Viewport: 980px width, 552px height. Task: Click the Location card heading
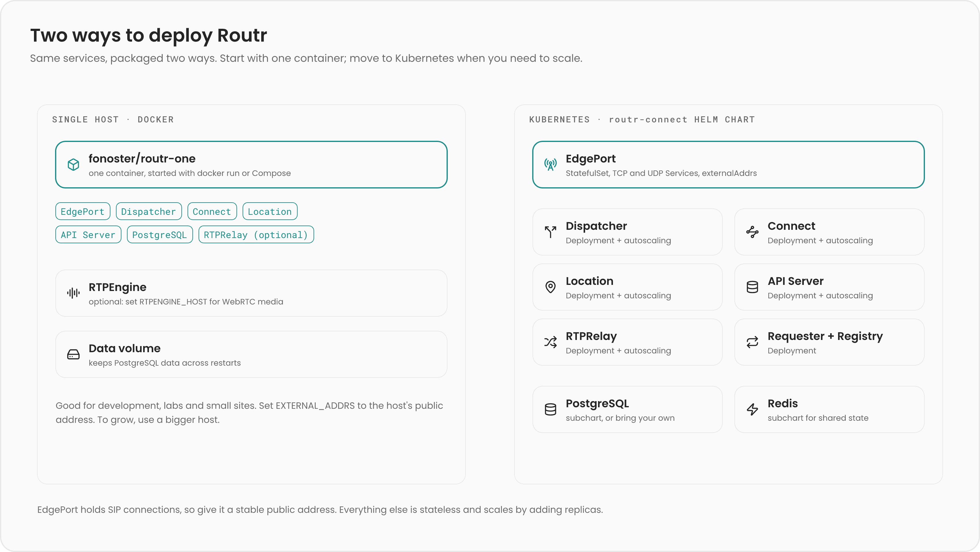tap(589, 281)
